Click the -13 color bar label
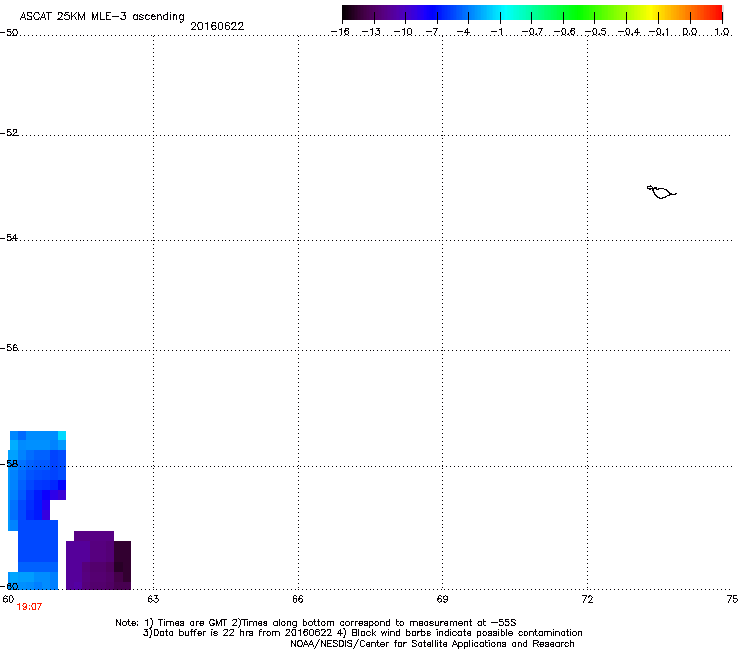This screenshot has height=650, width=740. coord(371,32)
